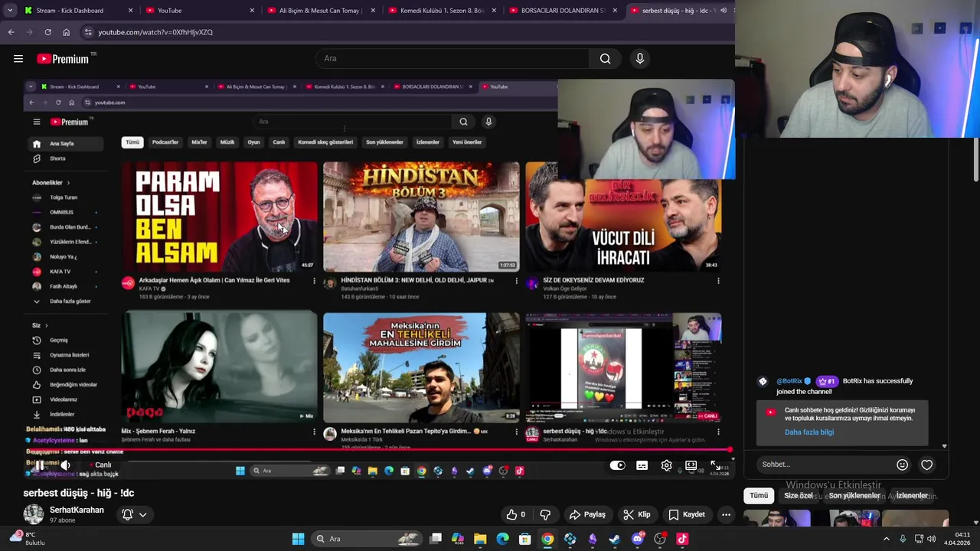Select the Tümü recommendation chip

pos(759,495)
